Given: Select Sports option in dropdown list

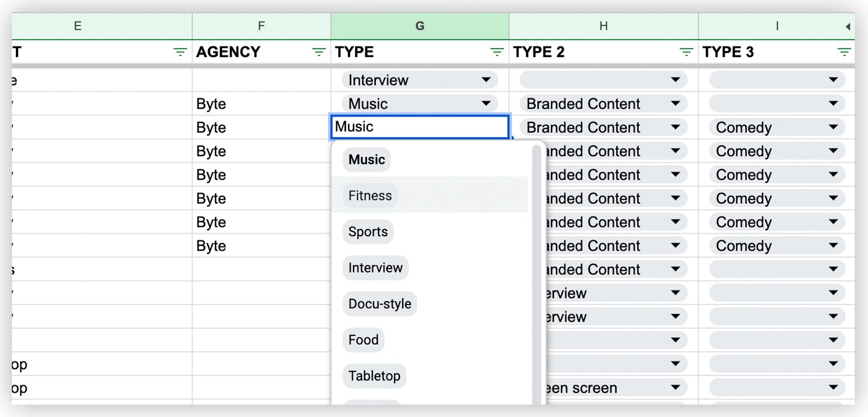Looking at the screenshot, I should click(368, 231).
